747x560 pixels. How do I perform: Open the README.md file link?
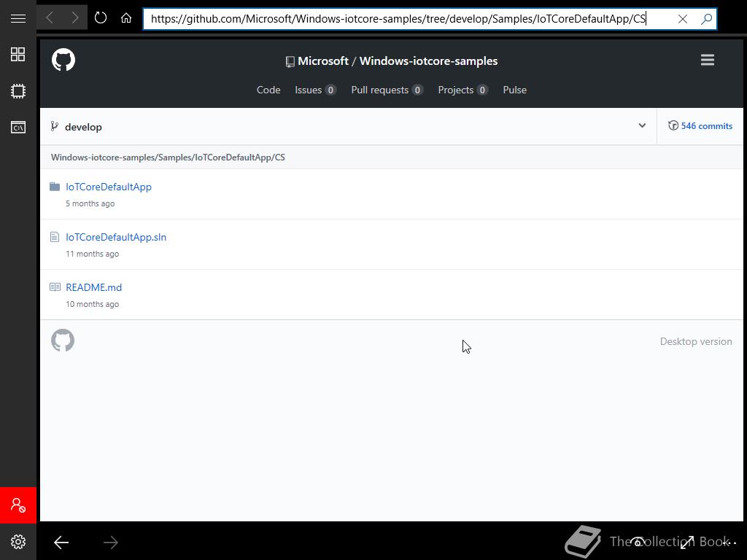click(x=94, y=287)
